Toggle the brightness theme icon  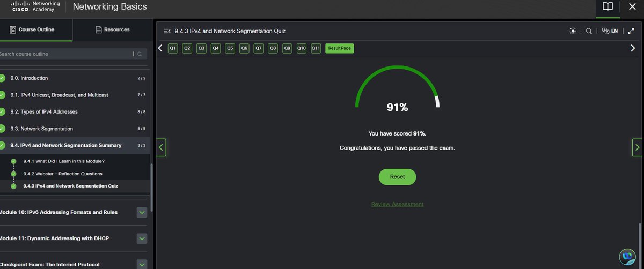[x=573, y=31]
